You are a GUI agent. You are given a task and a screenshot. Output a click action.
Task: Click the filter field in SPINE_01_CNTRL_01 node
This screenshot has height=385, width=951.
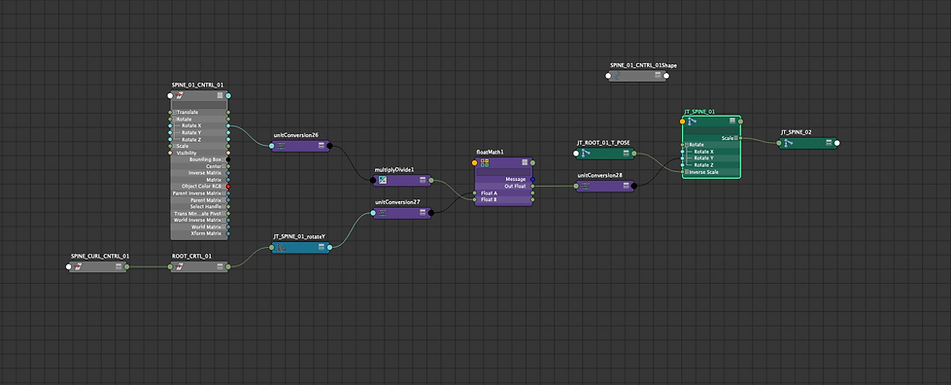pos(199,105)
